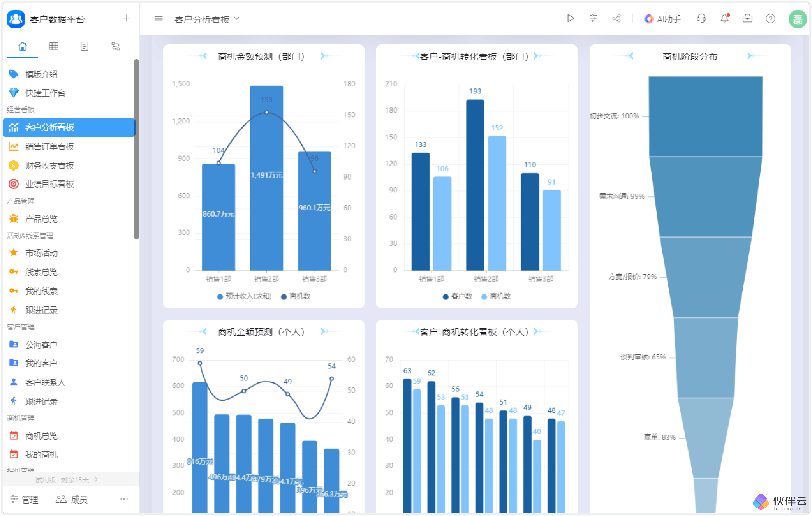Screen dimensions: 812x516
Task: Switch to the table grid tab icon
Action: point(54,46)
